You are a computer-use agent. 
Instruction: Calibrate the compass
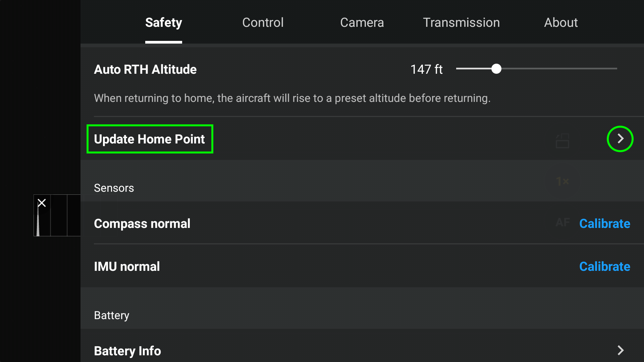604,224
